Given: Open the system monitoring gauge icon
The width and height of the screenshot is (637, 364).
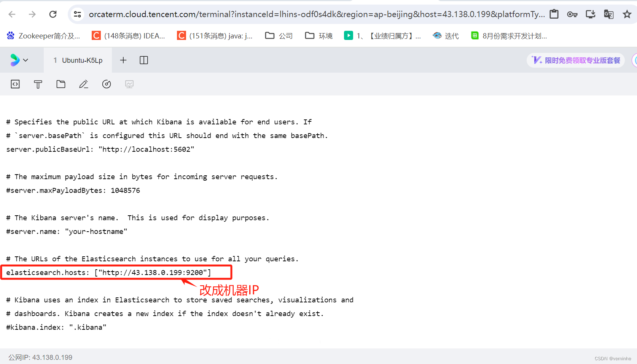Looking at the screenshot, I should [107, 84].
